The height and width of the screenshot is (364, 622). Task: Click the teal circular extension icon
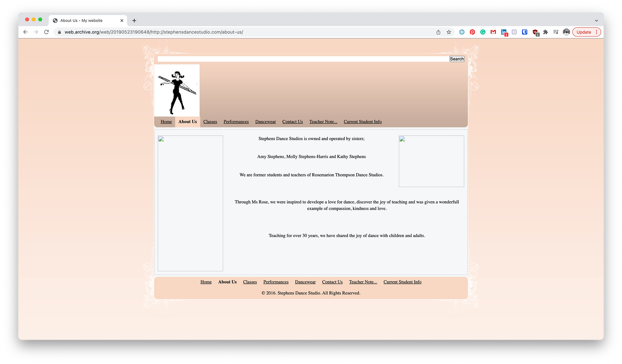(462, 32)
